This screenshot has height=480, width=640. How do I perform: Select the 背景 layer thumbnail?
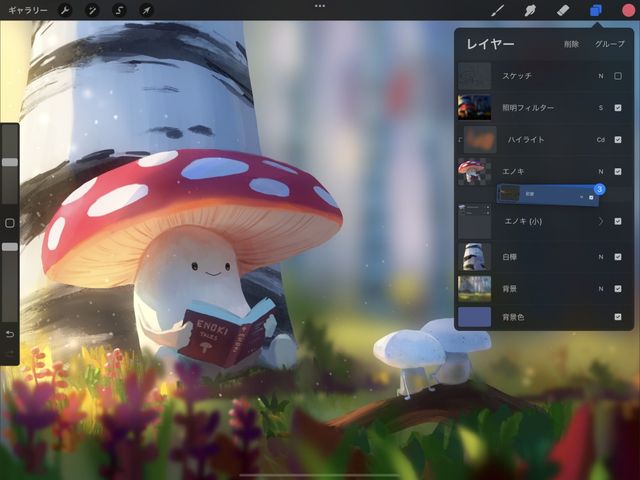click(474, 289)
